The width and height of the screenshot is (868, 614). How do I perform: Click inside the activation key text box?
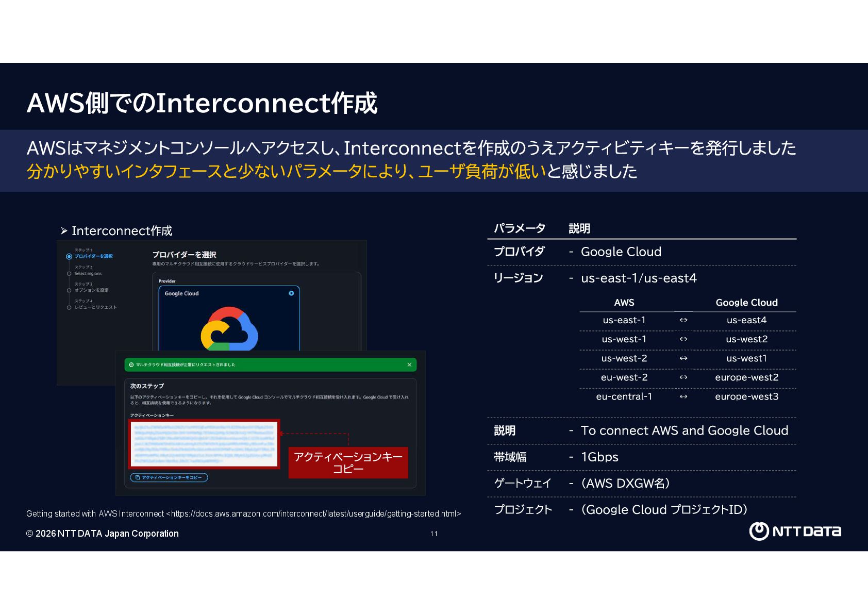coord(204,443)
